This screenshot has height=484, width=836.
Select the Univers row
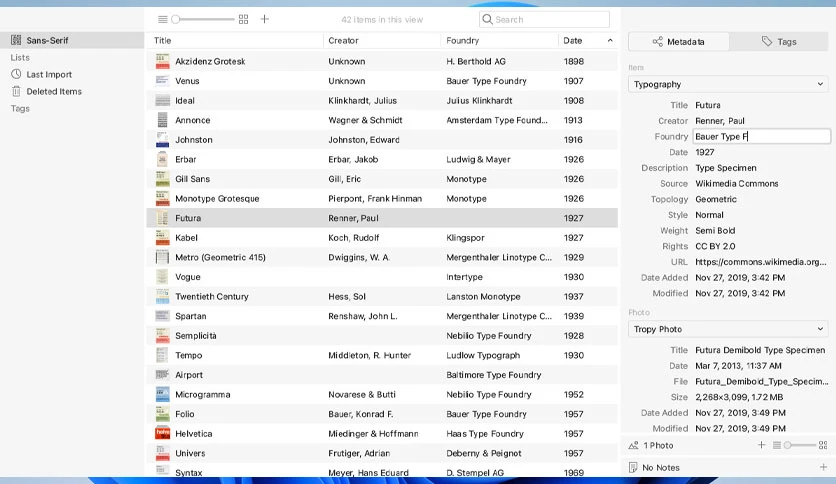[382, 453]
